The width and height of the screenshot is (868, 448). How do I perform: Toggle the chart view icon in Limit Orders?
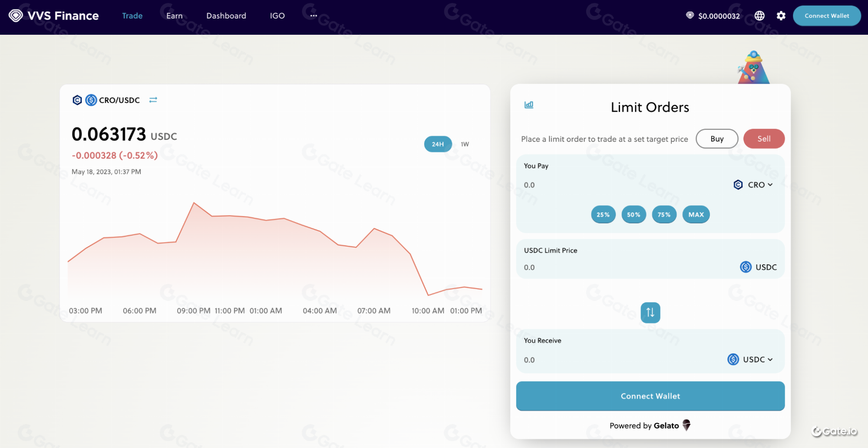click(528, 105)
